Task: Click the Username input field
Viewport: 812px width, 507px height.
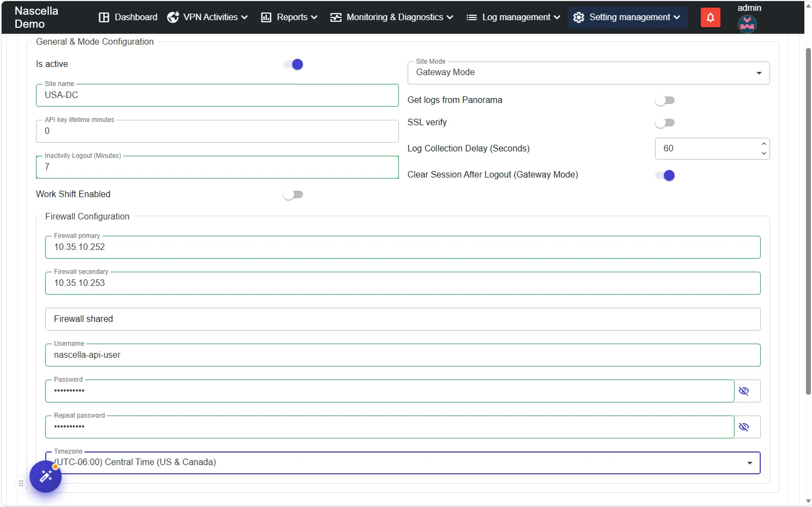Action: 403,355
